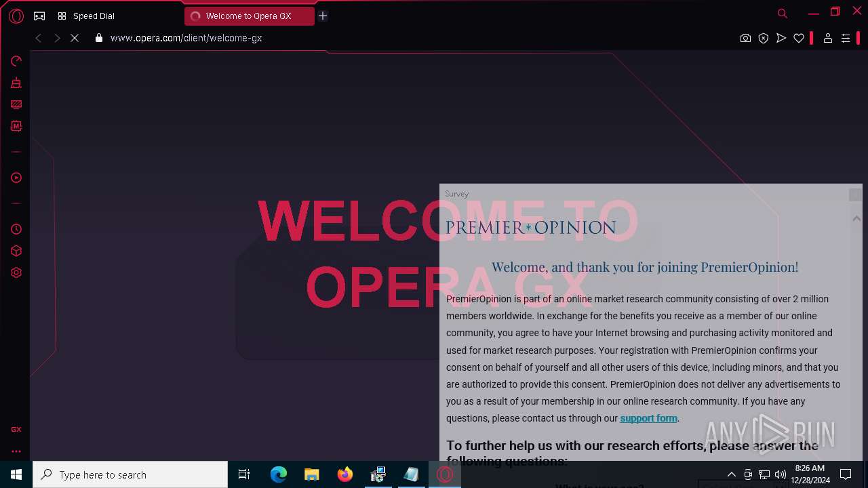
Task: Open Easy Setup sliders icon
Action: click(846, 38)
